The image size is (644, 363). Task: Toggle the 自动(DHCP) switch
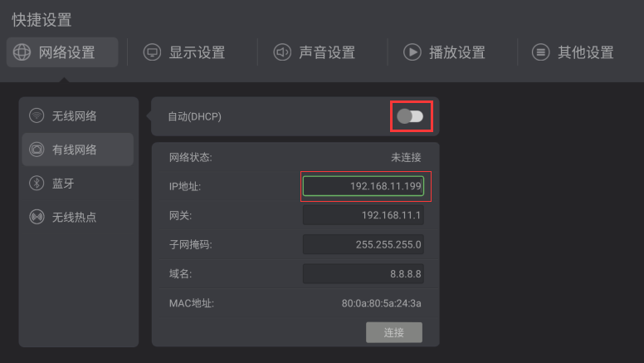(x=410, y=116)
